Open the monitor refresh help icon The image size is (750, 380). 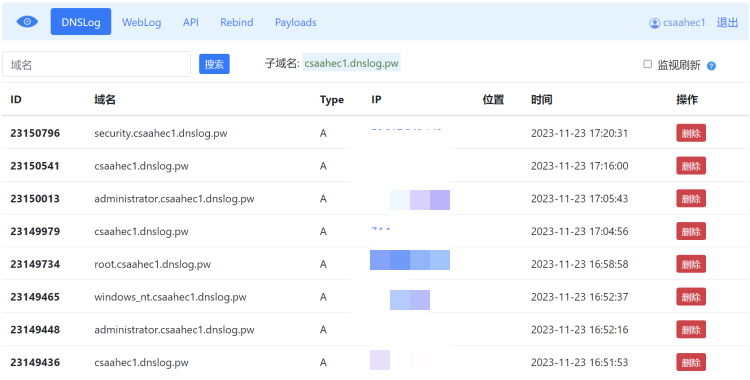pyautogui.click(x=711, y=66)
